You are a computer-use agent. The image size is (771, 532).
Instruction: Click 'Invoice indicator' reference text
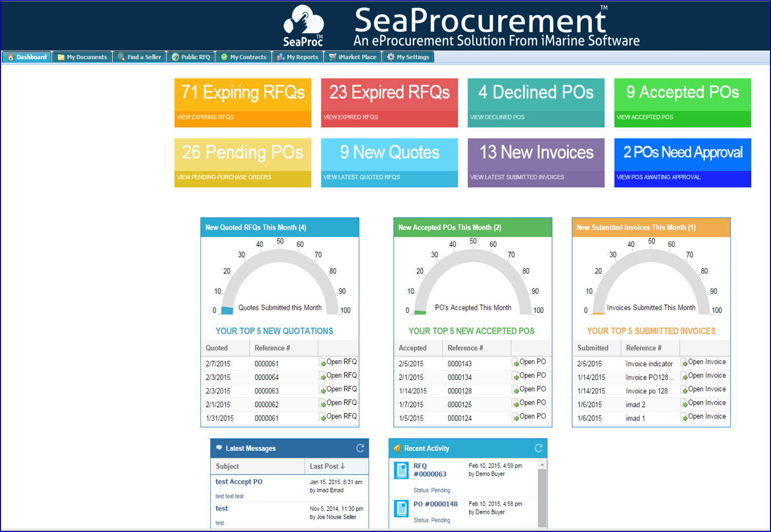click(649, 364)
